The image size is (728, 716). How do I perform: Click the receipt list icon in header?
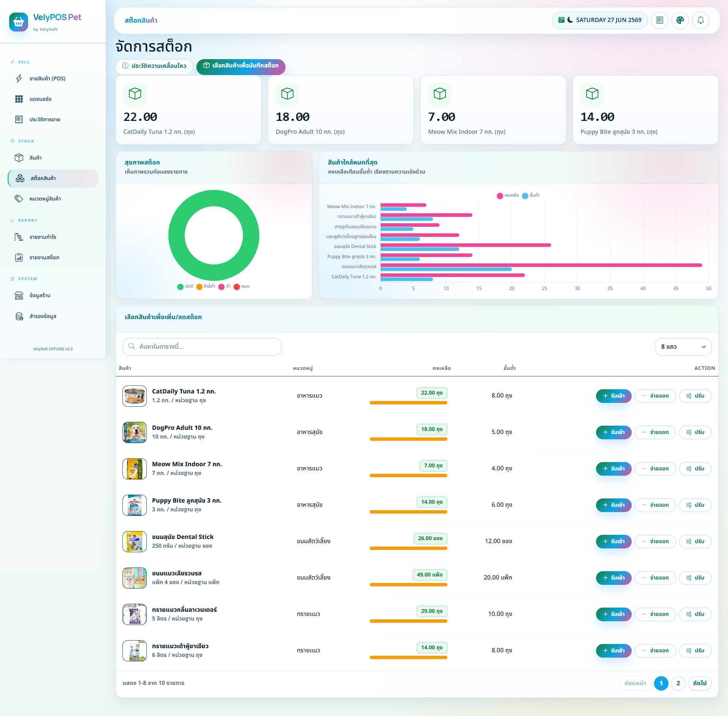(x=659, y=20)
